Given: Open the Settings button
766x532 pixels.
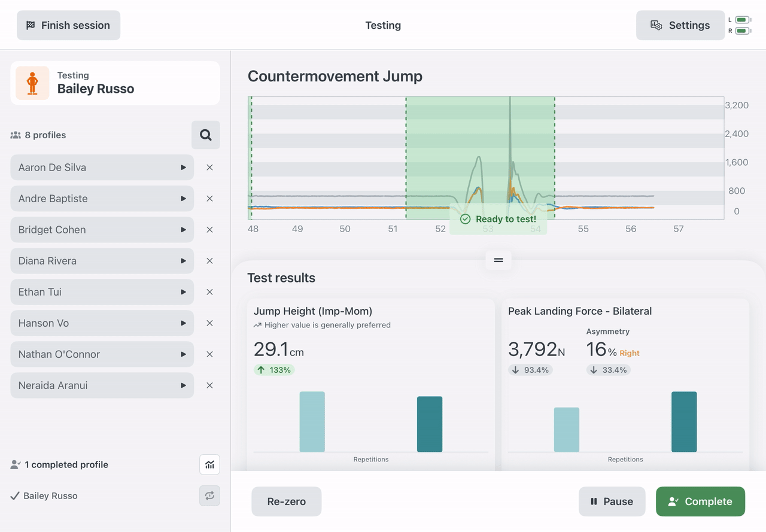Looking at the screenshot, I should pos(680,25).
